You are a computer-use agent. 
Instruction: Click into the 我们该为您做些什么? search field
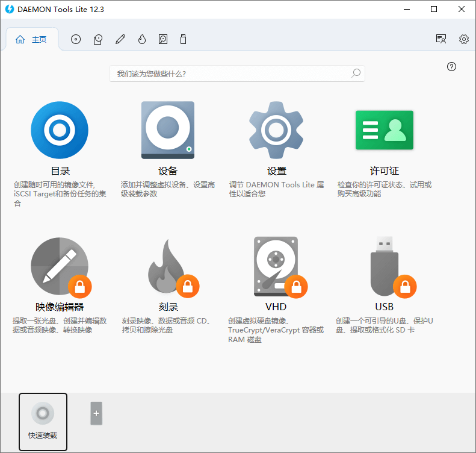(236, 73)
